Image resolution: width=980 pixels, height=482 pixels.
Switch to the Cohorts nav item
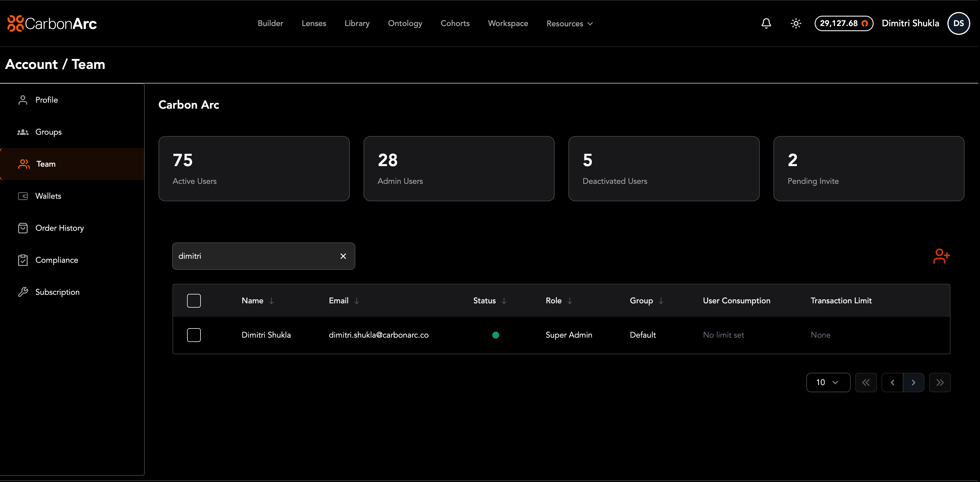point(455,23)
